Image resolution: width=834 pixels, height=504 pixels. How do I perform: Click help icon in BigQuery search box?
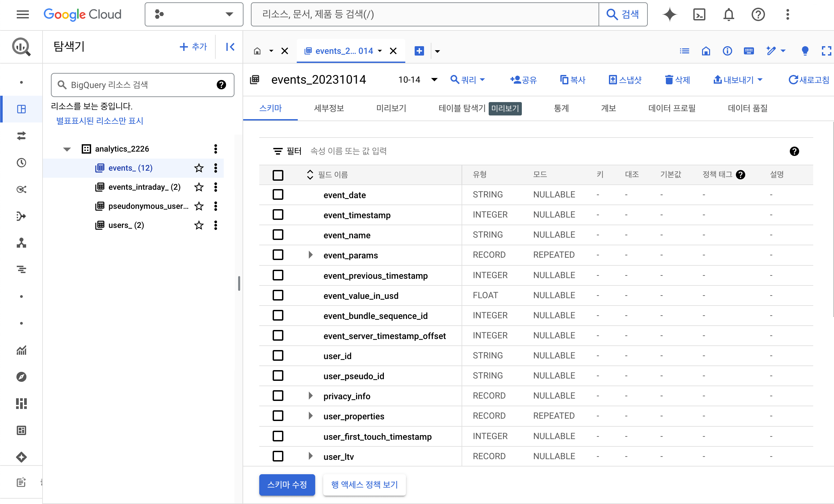221,85
